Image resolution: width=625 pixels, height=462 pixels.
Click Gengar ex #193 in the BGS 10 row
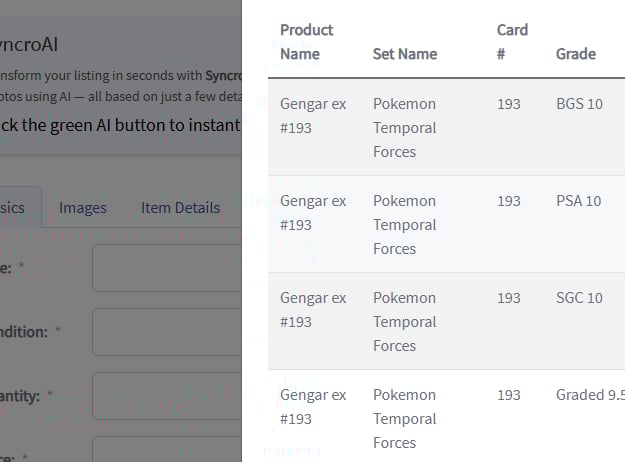click(x=313, y=116)
